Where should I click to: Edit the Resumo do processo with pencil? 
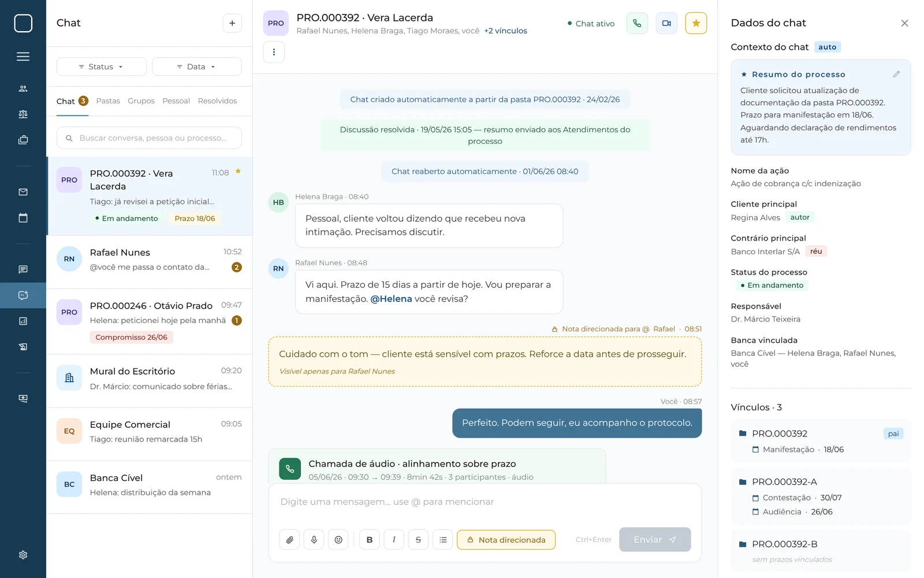point(896,74)
